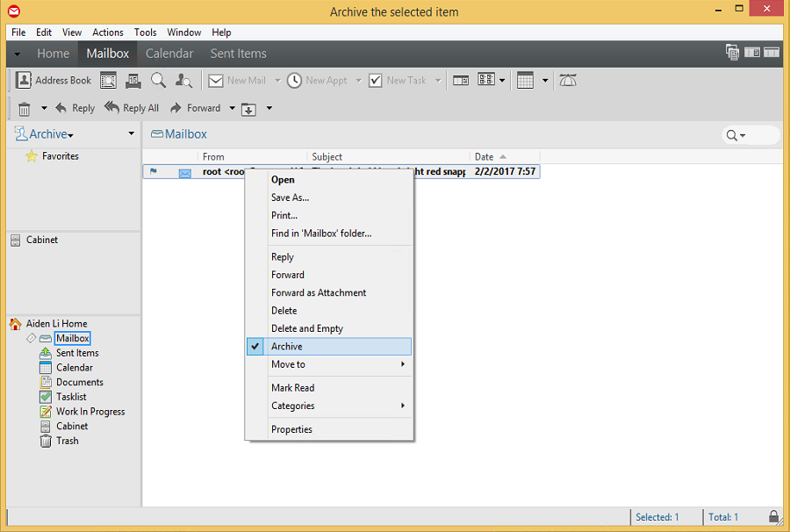Image resolution: width=790 pixels, height=532 pixels.
Task: Click the lock icon in status bar
Action: (773, 517)
